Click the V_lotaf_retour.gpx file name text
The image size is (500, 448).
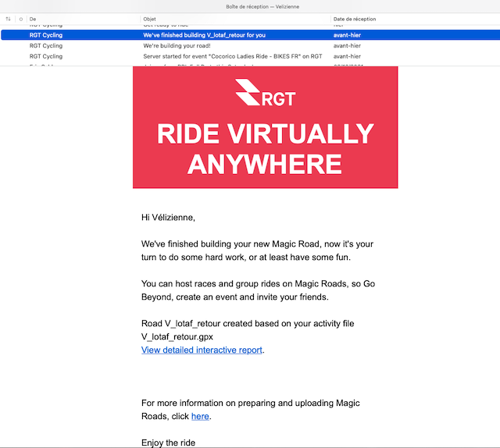pyautogui.click(x=177, y=337)
